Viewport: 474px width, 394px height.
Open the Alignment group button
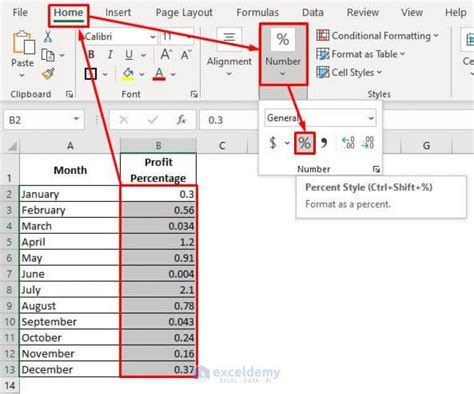tap(229, 53)
